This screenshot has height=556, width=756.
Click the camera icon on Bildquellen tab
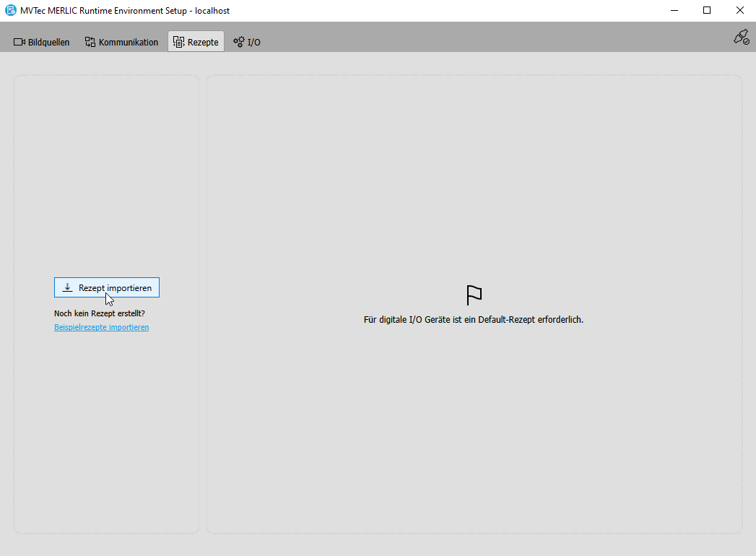19,43
